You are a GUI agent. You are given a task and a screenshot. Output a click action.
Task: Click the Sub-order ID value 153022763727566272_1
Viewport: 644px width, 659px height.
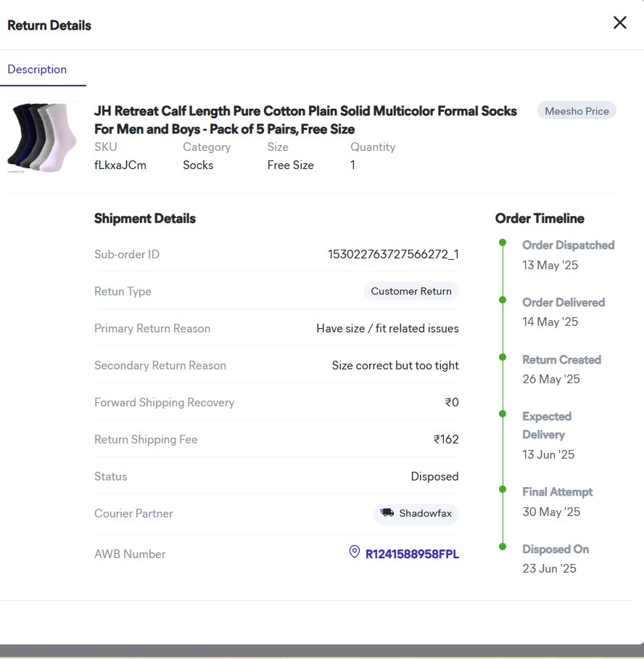393,254
